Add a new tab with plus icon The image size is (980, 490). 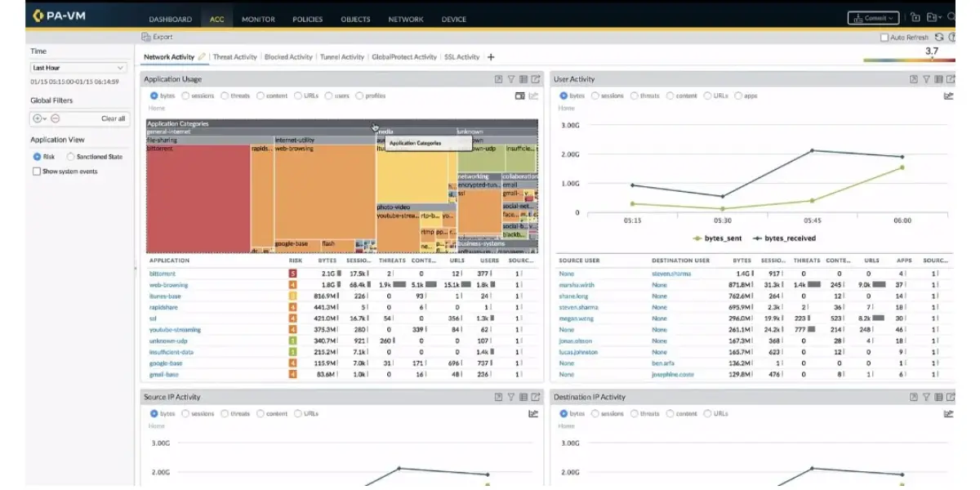click(x=491, y=57)
